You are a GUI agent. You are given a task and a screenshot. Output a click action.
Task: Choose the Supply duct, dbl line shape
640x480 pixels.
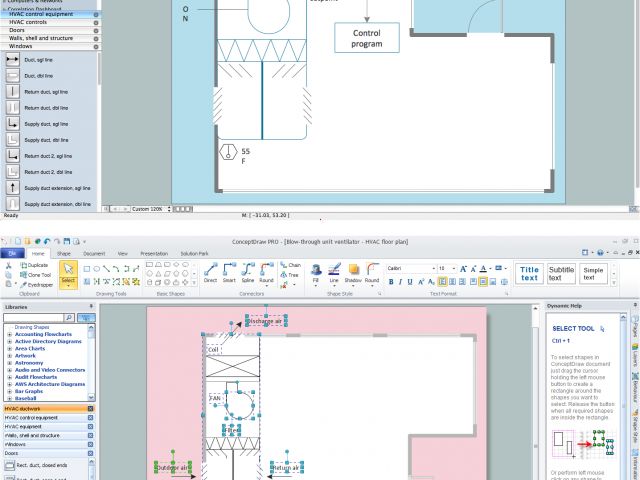tap(12, 139)
